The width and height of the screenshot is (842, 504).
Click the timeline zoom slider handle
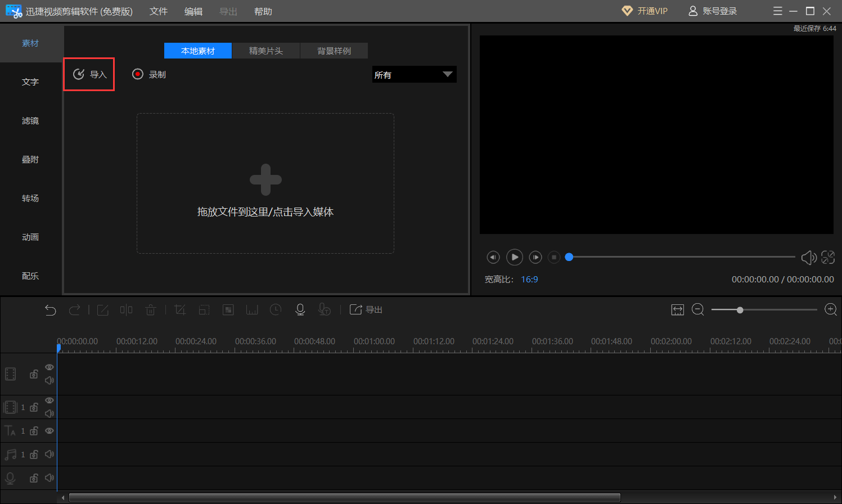(x=740, y=310)
